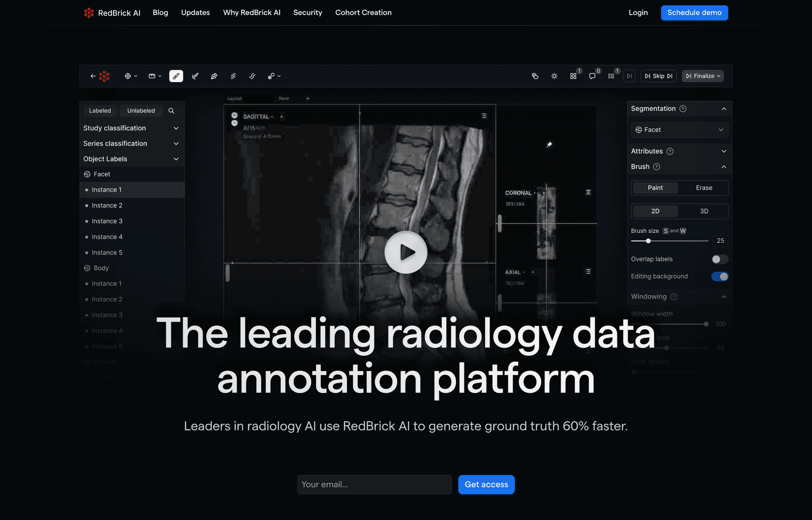Add a layout tab with plus icon
Viewport: 812px width, 520px height.
pyautogui.click(x=308, y=98)
